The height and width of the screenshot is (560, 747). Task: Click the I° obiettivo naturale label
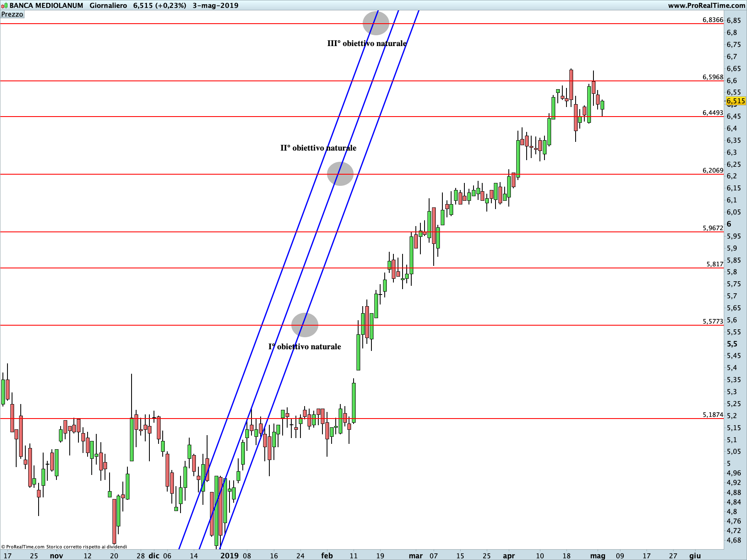tap(305, 346)
